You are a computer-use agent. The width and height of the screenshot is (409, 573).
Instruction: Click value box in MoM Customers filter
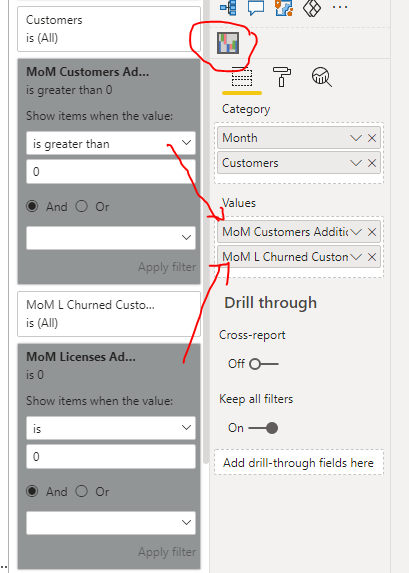[x=111, y=171]
